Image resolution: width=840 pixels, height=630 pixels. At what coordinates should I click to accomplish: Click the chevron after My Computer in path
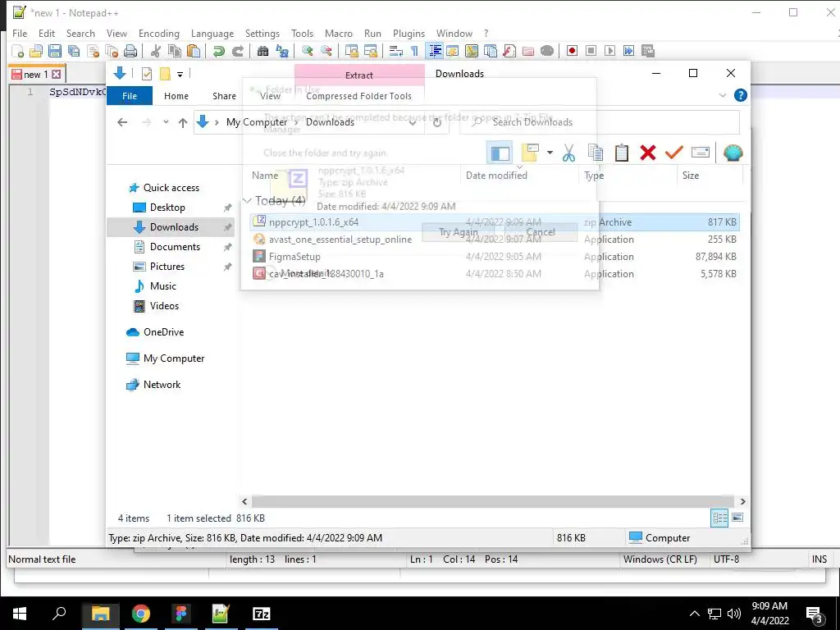point(295,122)
